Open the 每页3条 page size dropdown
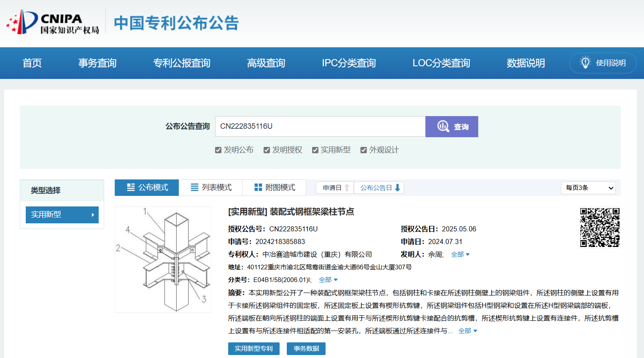This screenshot has height=358, width=644. (x=588, y=188)
